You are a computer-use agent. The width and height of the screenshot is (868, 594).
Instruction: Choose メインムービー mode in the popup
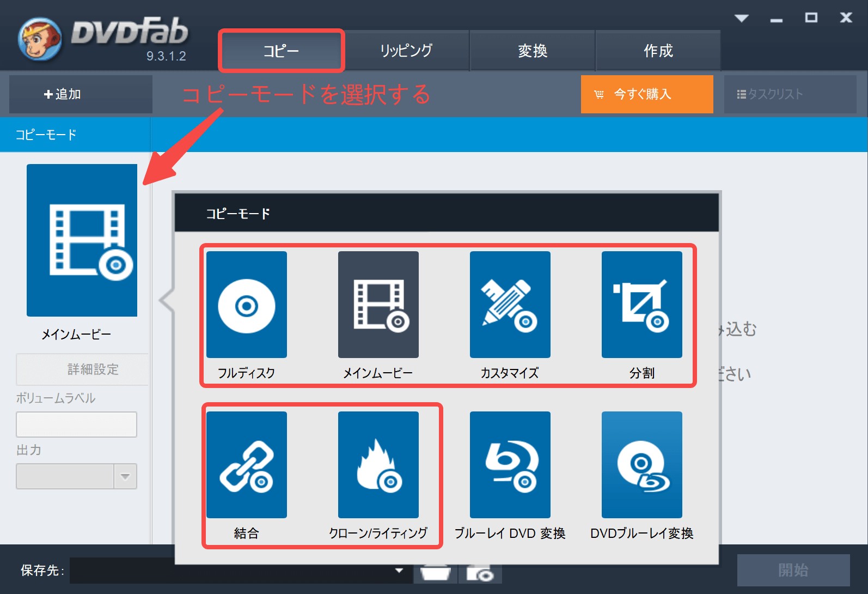coord(378,305)
